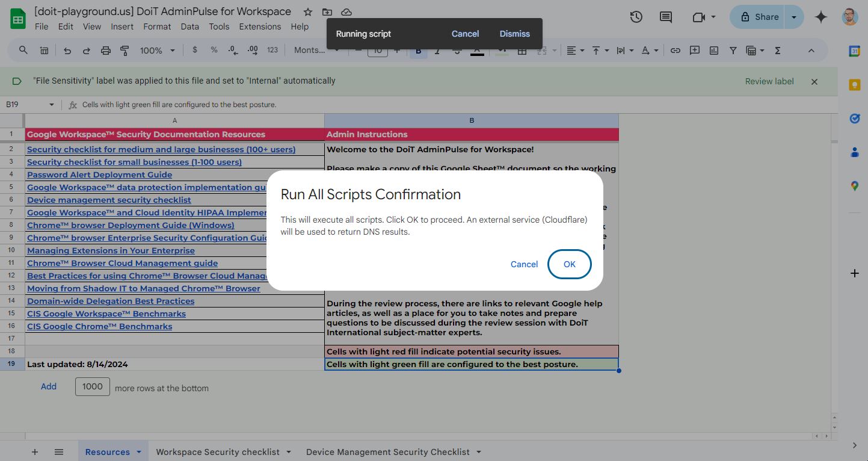Click the Review label link
868x461 pixels.
pos(769,81)
